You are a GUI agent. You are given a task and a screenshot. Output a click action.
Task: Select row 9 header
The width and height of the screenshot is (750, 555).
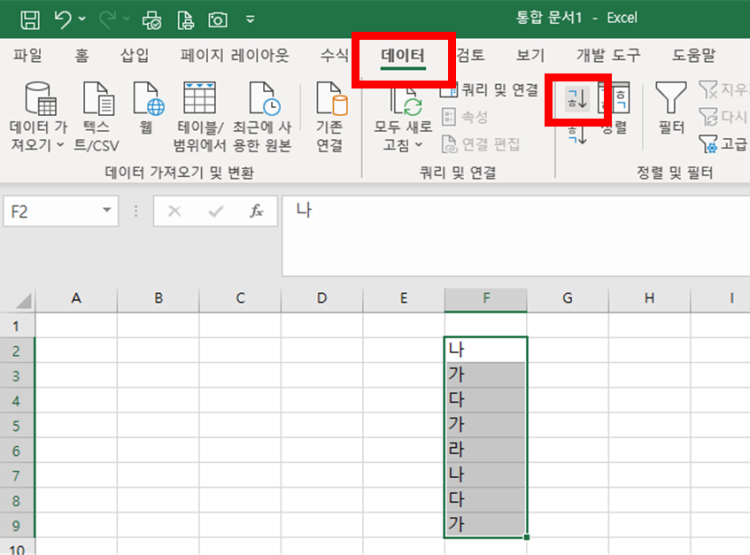point(17,525)
